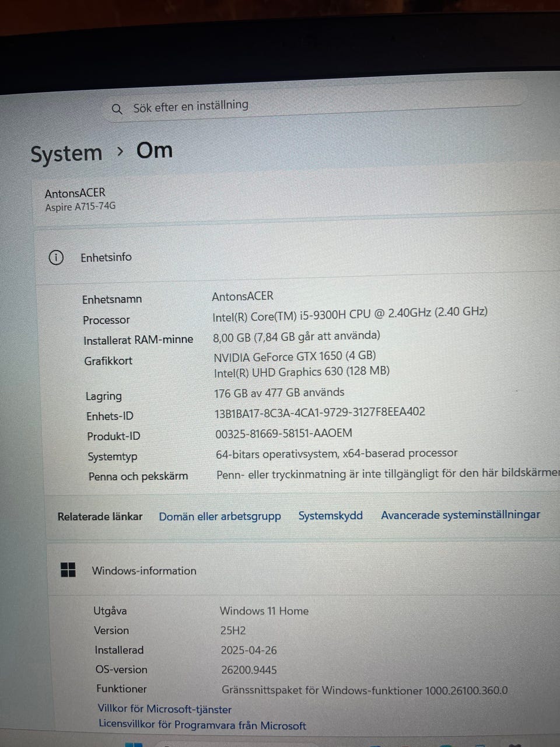Click the "Funktioner" label
The width and height of the screenshot is (560, 747).
tap(122, 689)
